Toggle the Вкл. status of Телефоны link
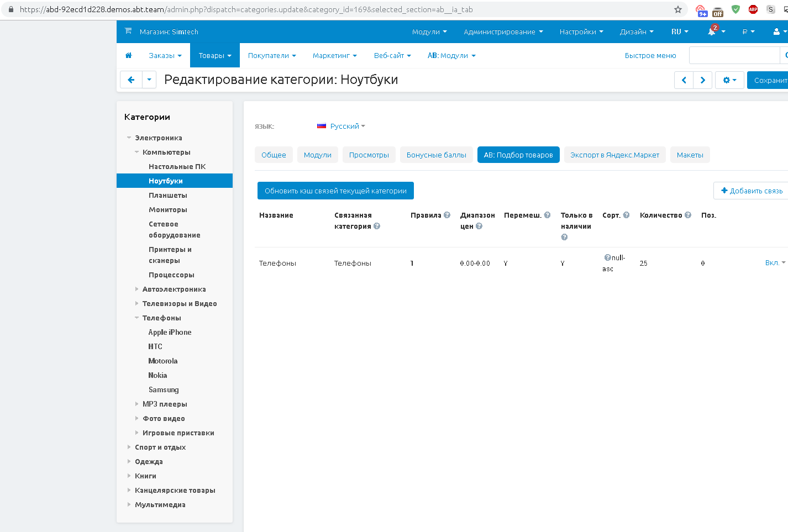The height and width of the screenshot is (532, 788). tap(775, 262)
